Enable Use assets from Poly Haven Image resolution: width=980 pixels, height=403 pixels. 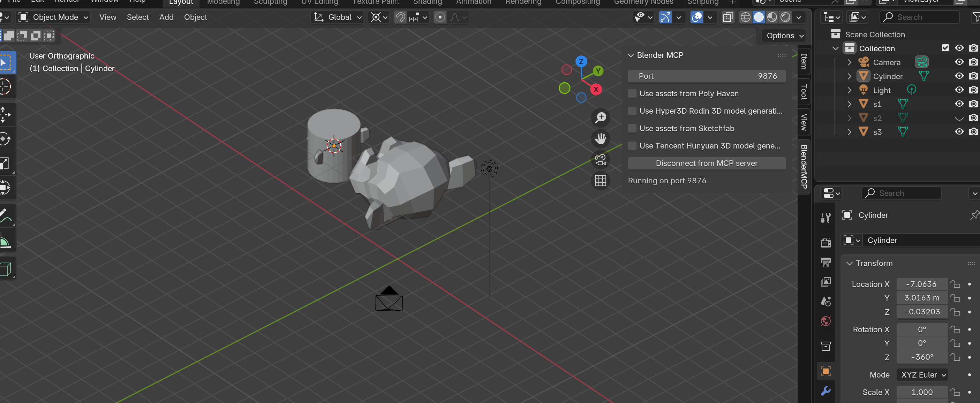[632, 93]
